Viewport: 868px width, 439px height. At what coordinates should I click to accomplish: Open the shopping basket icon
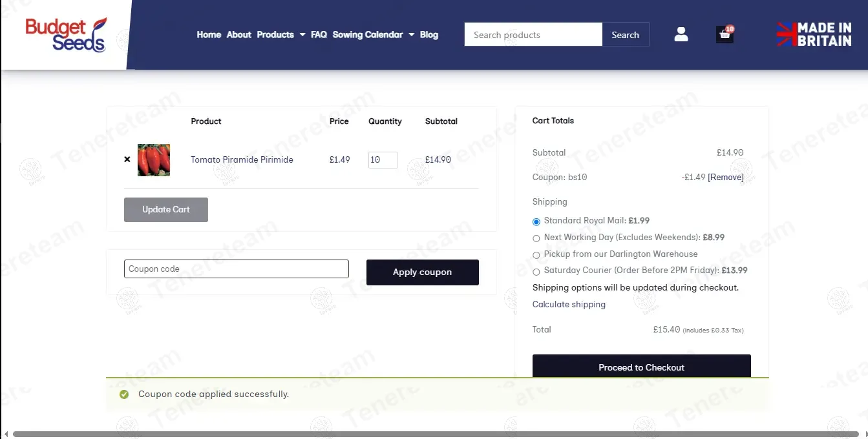[x=725, y=35]
